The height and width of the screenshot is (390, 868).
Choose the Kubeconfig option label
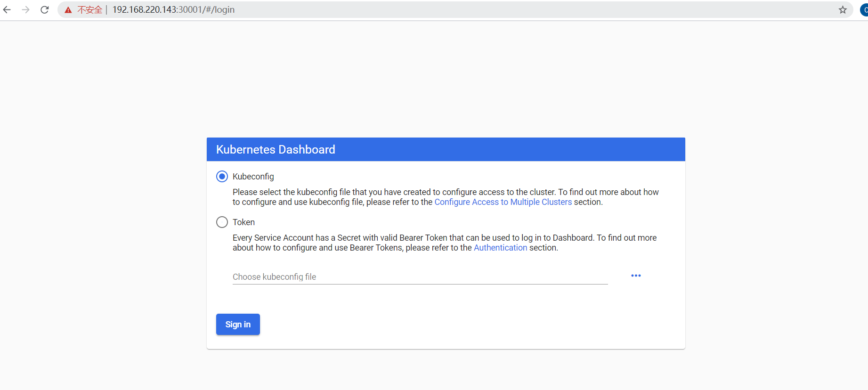[253, 177]
